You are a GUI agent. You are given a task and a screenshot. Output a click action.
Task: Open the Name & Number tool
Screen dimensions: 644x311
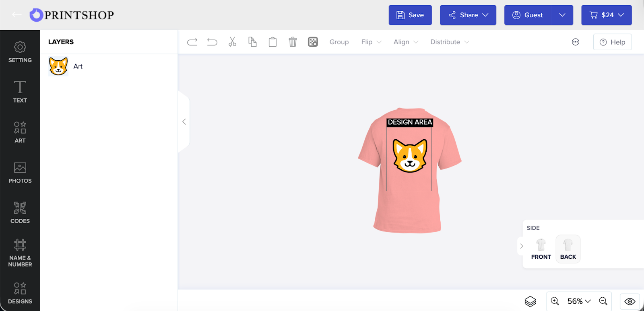click(20, 253)
